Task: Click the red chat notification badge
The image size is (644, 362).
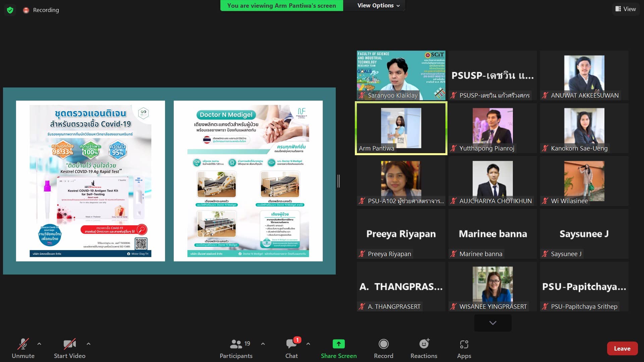Action: (x=297, y=340)
